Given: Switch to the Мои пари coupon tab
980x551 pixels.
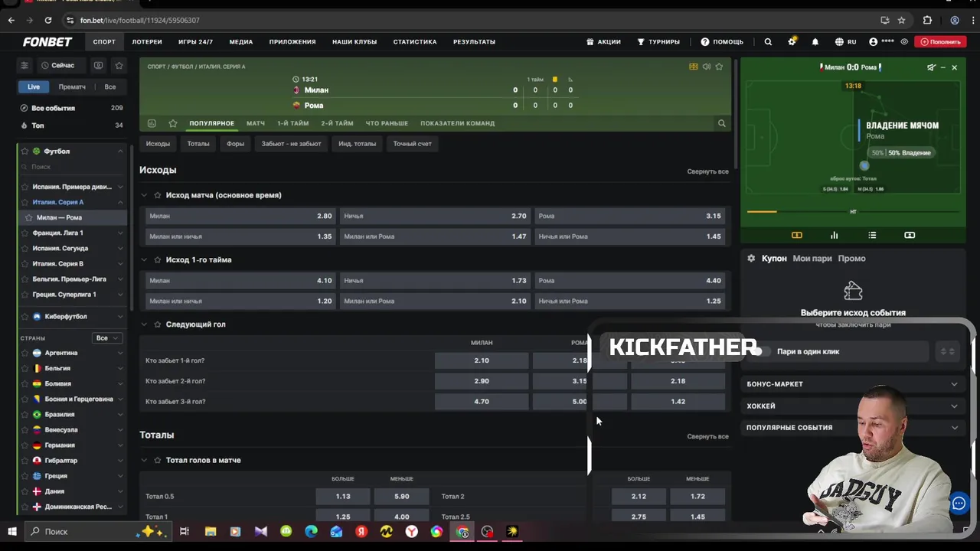Looking at the screenshot, I should (x=812, y=259).
